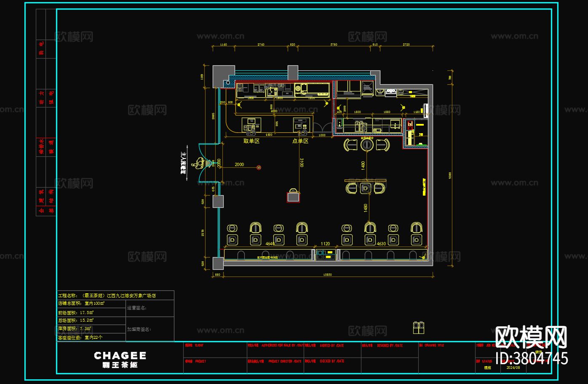Click the 取单区 pickup area label
The height and width of the screenshot is (384, 588).
(x=251, y=141)
